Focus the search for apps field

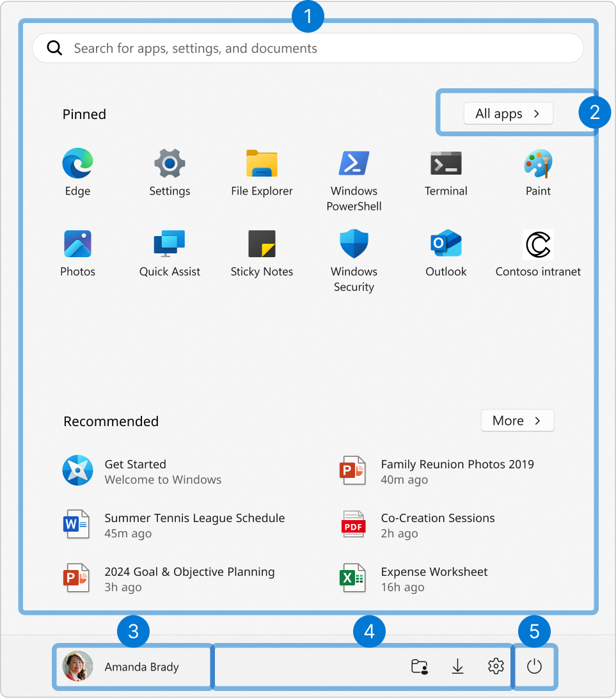click(308, 48)
